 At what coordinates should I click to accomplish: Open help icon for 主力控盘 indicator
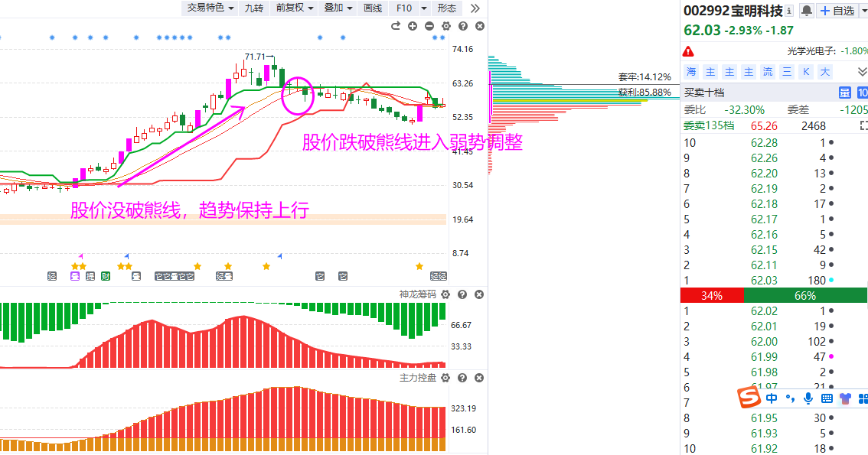[x=463, y=378]
